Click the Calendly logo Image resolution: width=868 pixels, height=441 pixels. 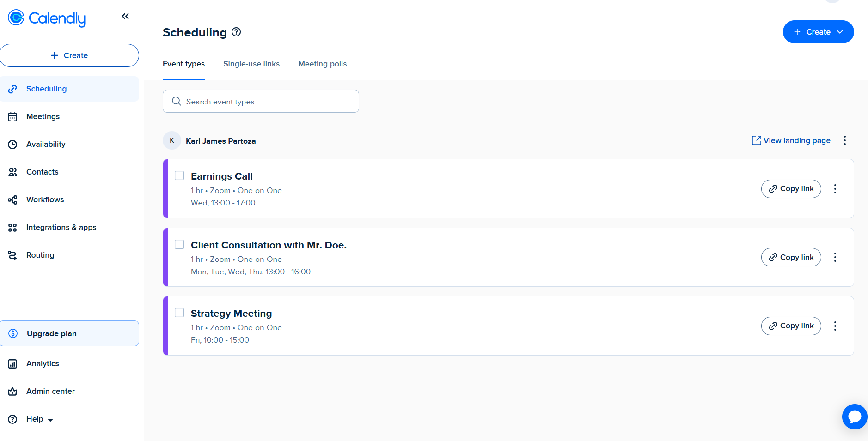coord(47,18)
